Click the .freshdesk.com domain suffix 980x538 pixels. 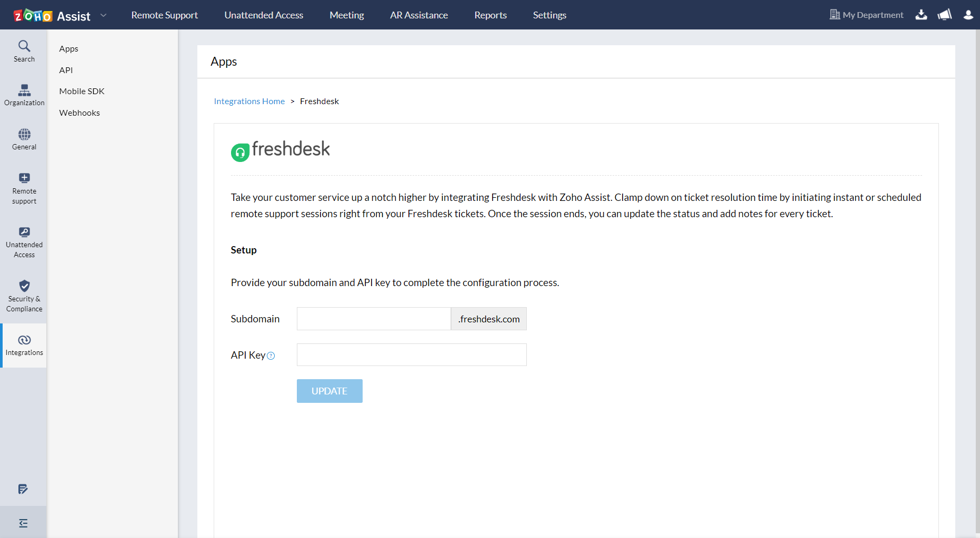489,319
